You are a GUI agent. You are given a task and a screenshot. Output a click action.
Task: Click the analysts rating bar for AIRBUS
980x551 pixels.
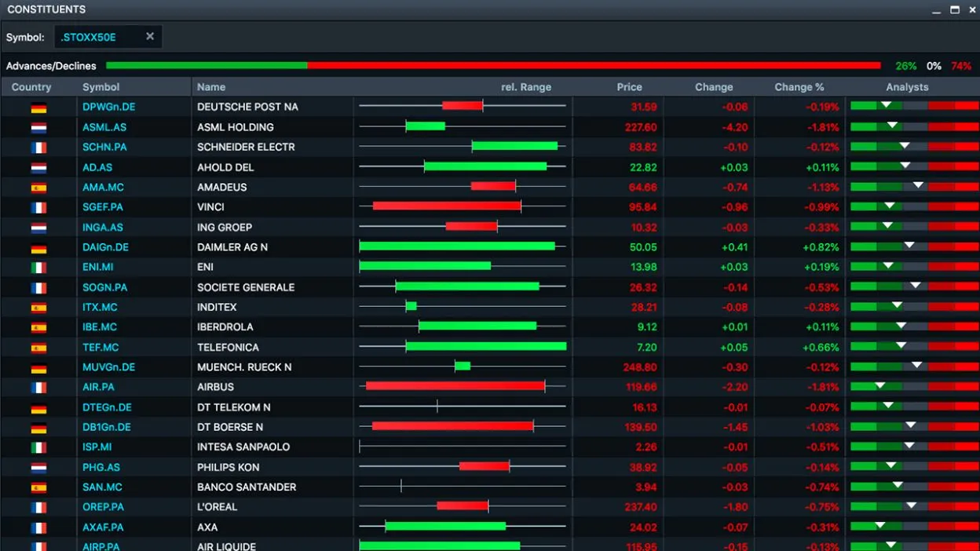pos(915,386)
